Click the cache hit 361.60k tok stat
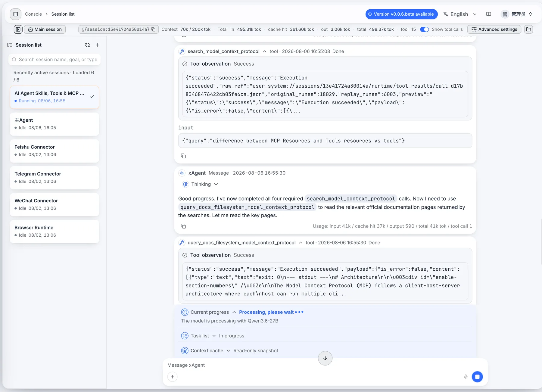This screenshot has width=542, height=392. pos(291,29)
